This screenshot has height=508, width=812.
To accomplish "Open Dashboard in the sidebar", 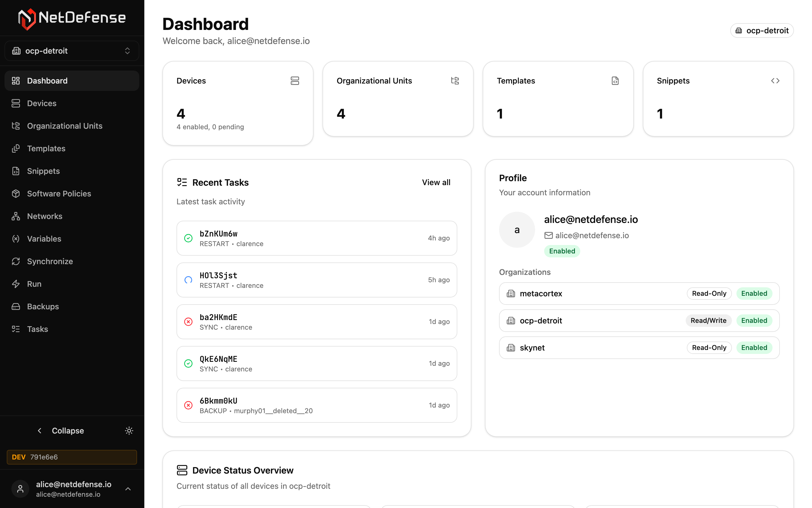I will point(72,81).
